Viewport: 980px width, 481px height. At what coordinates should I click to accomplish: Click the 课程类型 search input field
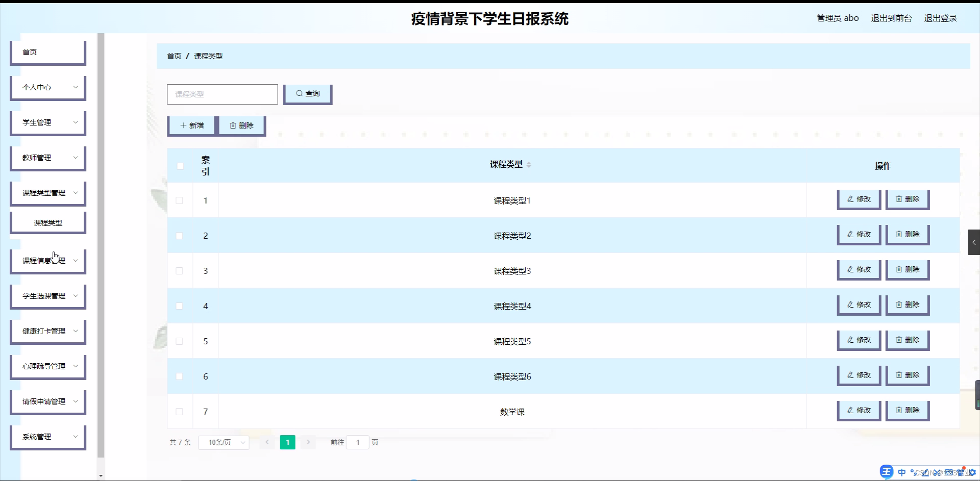222,94
